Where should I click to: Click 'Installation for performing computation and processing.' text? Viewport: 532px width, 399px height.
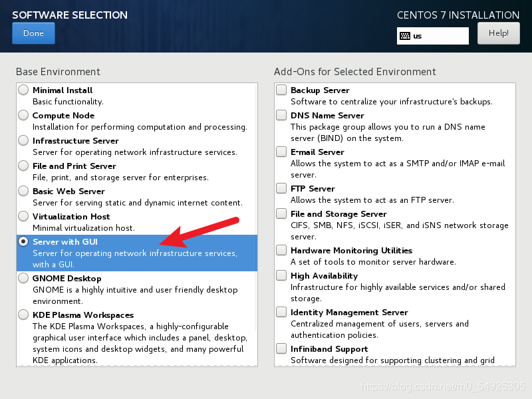pyautogui.click(x=140, y=127)
